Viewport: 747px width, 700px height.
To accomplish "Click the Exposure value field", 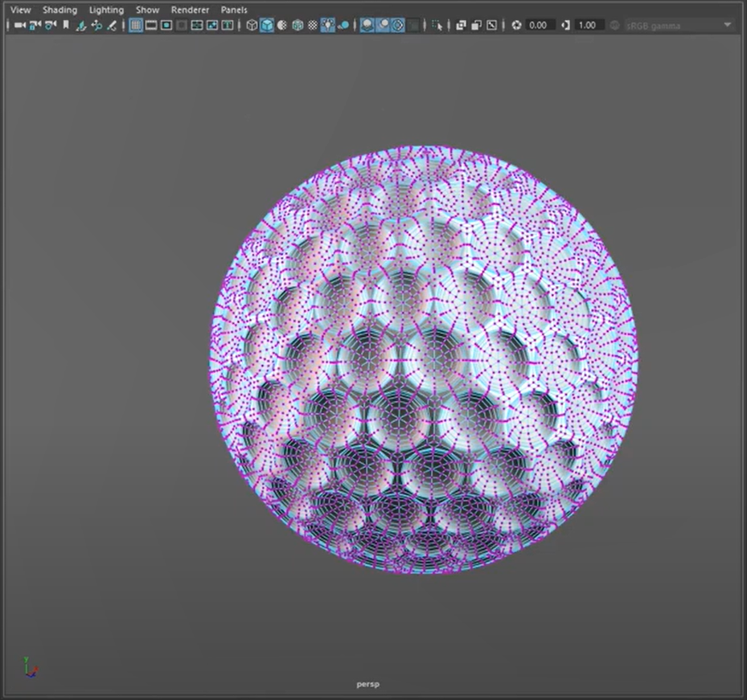I will (538, 26).
